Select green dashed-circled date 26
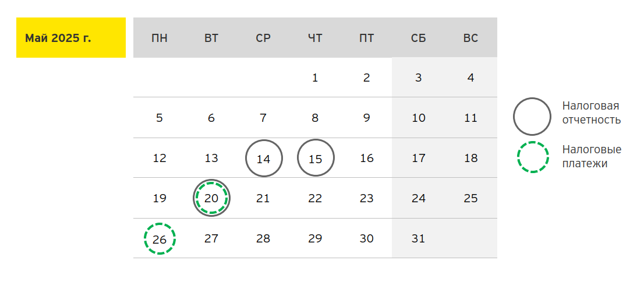 pyautogui.click(x=160, y=238)
